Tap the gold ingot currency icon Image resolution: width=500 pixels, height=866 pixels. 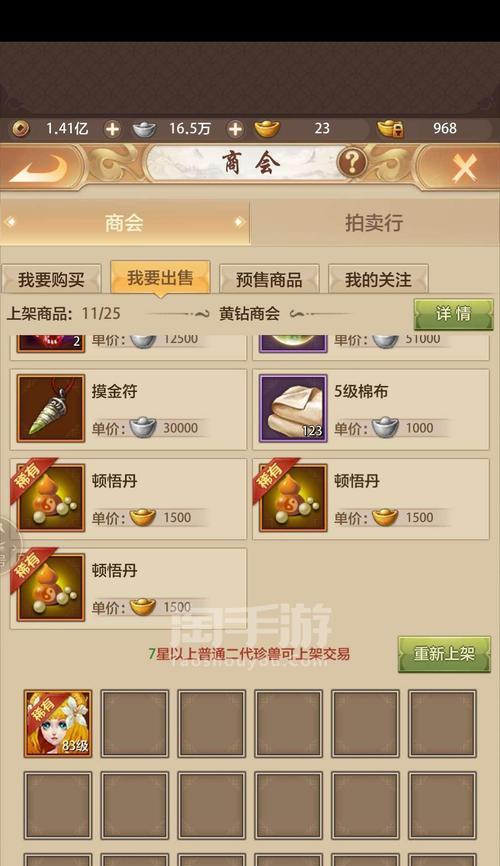(267, 129)
